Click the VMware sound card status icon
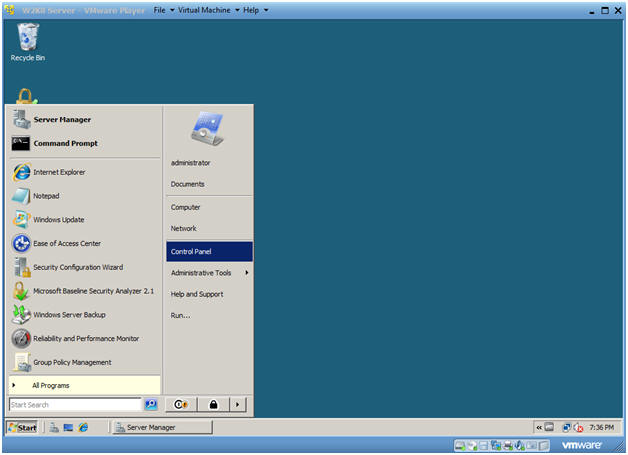 click(x=519, y=445)
